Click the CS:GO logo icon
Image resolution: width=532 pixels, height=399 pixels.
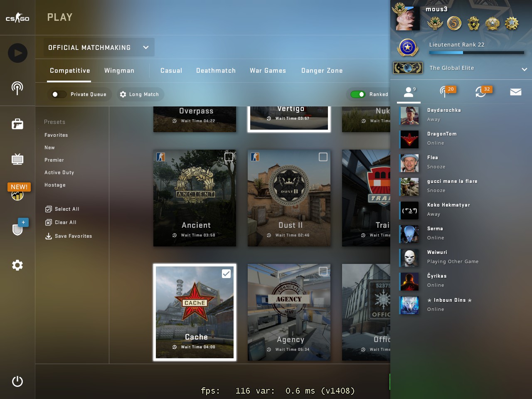(17, 18)
